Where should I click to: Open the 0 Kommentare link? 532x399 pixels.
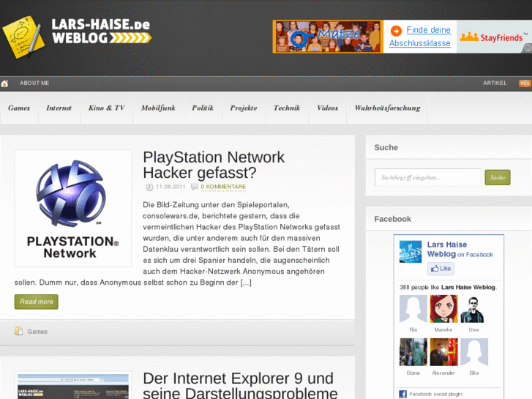[223, 187]
